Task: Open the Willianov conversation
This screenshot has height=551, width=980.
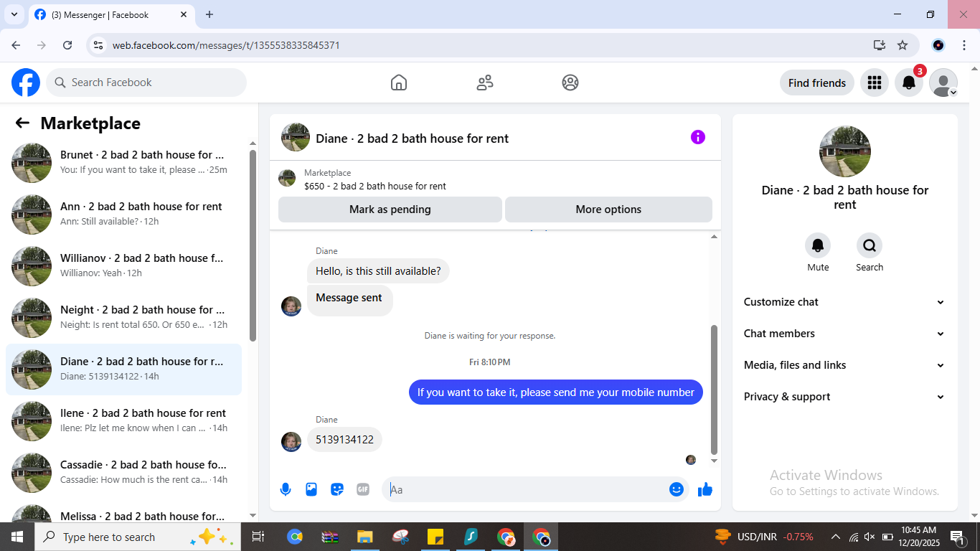Action: pyautogui.click(x=123, y=265)
